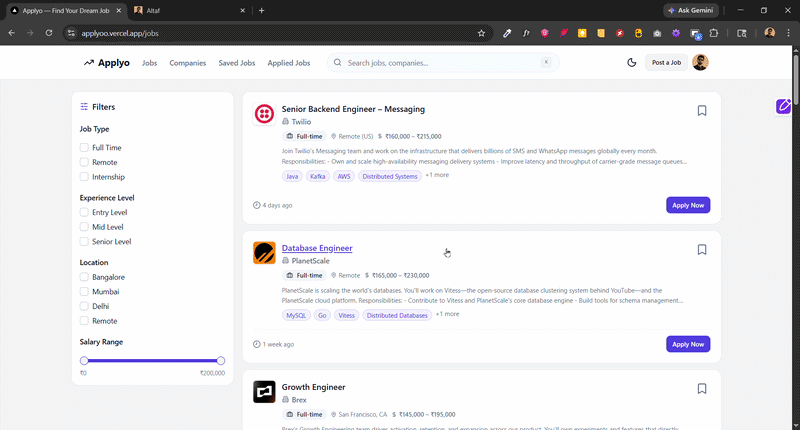This screenshot has height=430, width=800.
Task: Expand '+1 more' tags on Twilio job
Action: pos(437,176)
